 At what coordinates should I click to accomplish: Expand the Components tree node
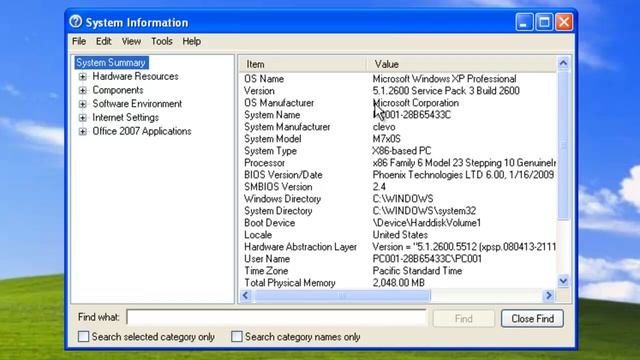coord(83,90)
